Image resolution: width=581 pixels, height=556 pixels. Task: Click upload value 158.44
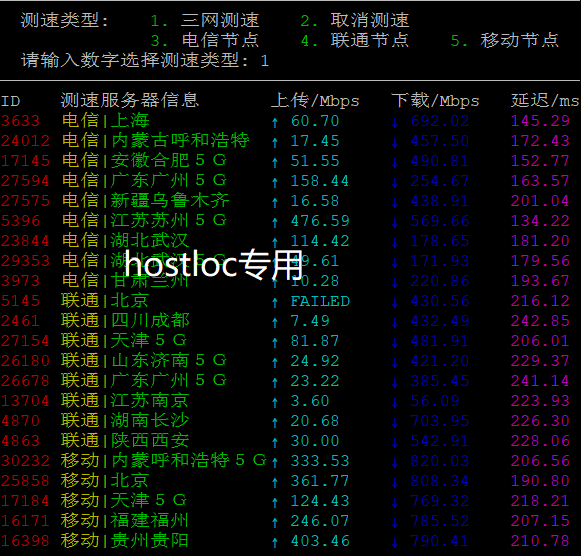pos(320,181)
